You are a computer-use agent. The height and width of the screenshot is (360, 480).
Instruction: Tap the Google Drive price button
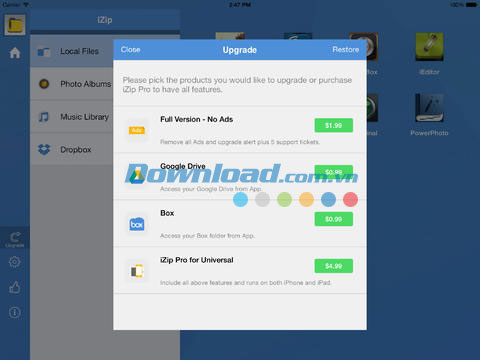(x=334, y=172)
